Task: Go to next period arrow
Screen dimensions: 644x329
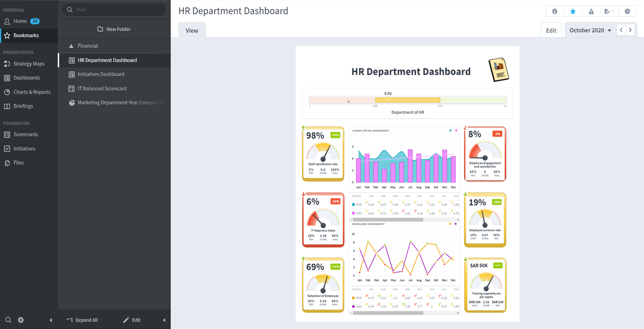Action: click(630, 30)
